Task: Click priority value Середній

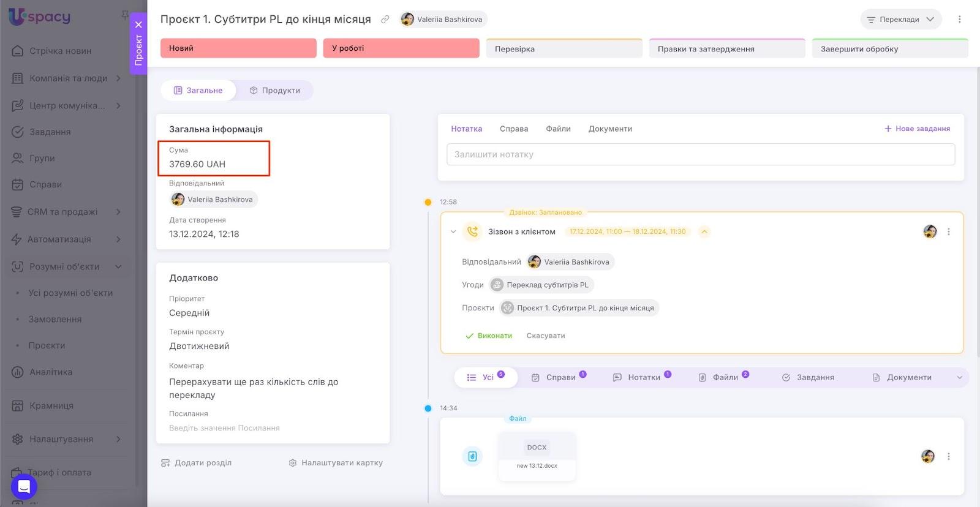Action: coord(189,313)
